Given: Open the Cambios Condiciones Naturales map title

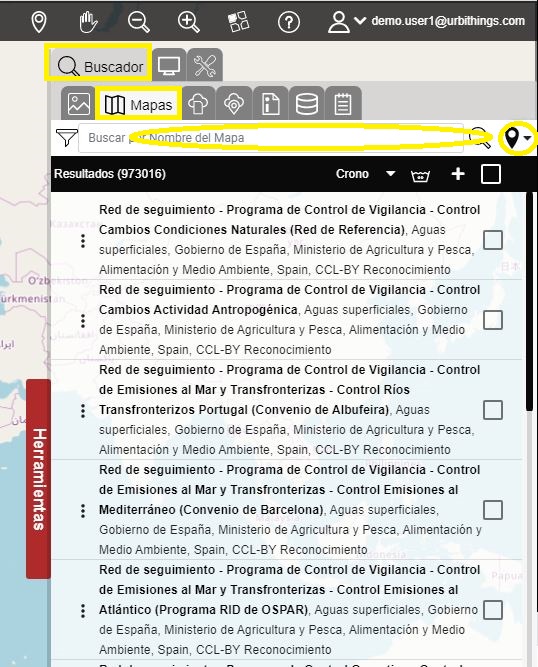Looking at the screenshot, I should coord(290,219).
